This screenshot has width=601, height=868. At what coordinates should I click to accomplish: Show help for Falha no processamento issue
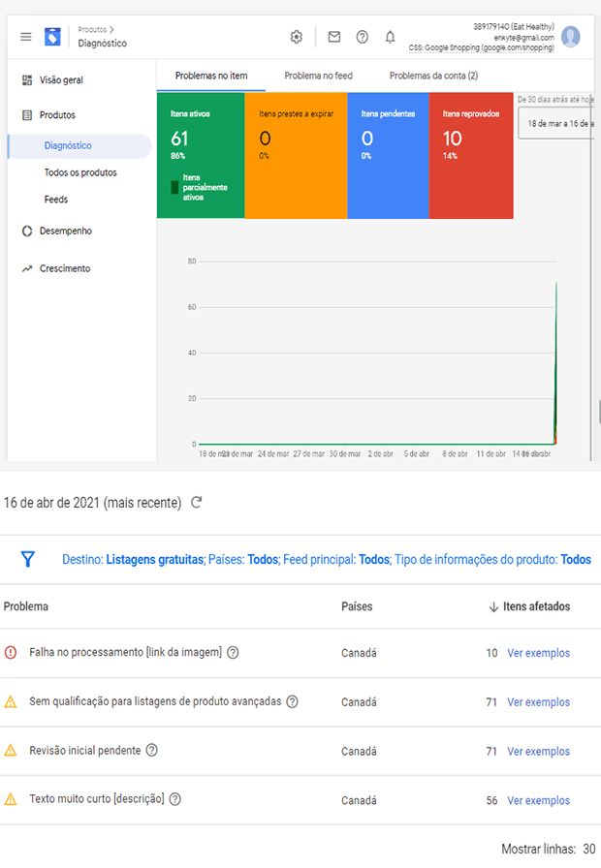click(234, 653)
